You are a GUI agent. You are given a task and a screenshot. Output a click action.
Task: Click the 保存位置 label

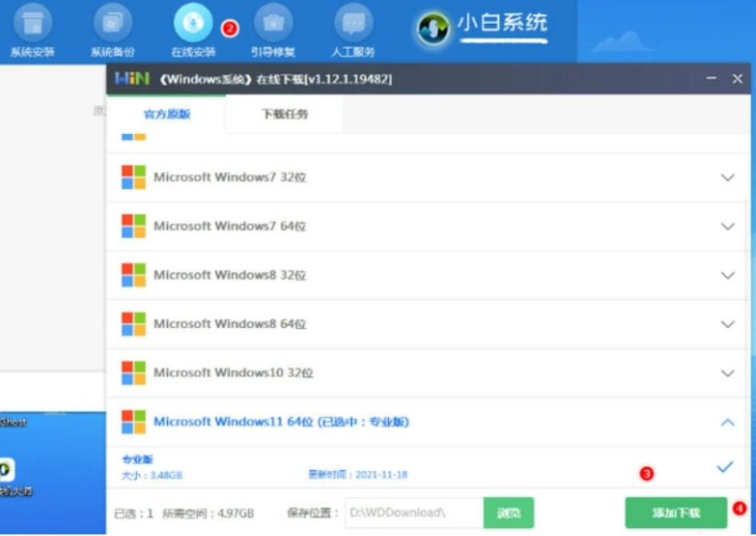(313, 513)
